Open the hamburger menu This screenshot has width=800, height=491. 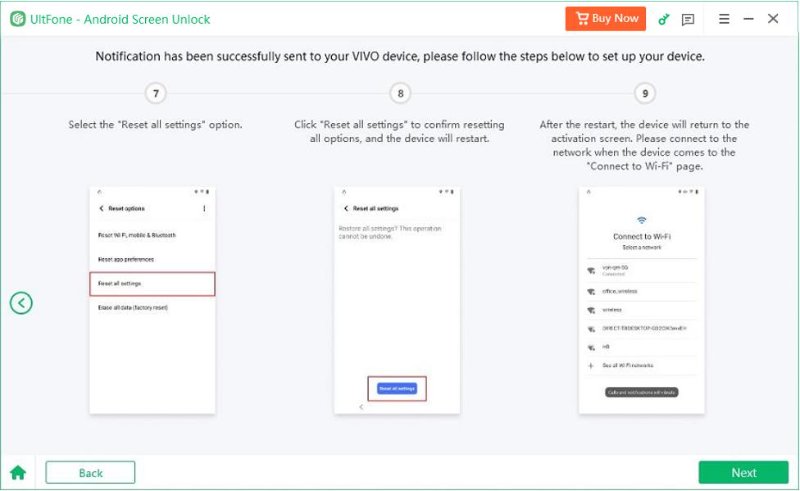(x=724, y=19)
